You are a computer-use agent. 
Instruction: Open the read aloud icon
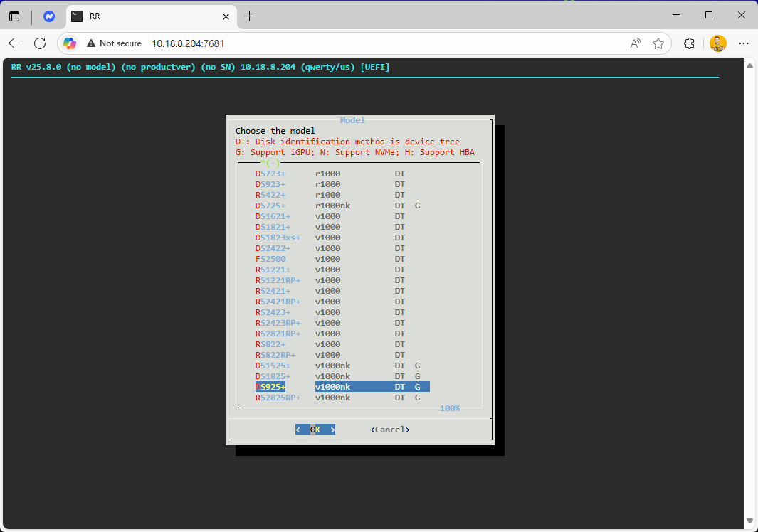tap(636, 43)
